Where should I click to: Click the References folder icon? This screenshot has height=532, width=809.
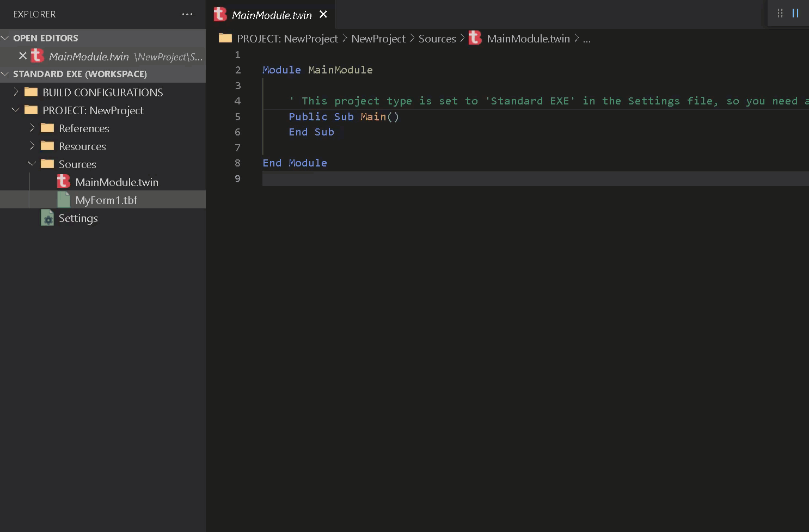tap(48, 128)
